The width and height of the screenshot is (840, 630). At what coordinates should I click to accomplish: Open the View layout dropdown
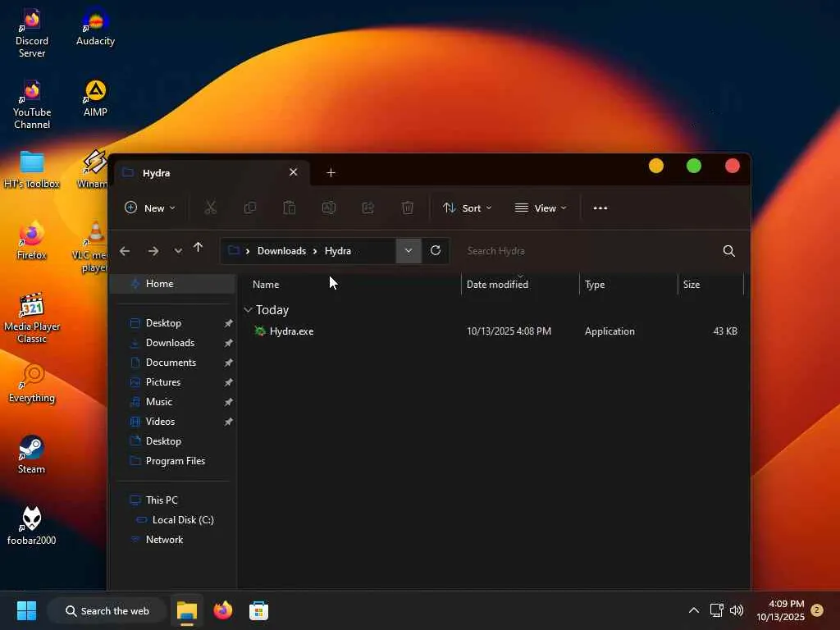click(541, 208)
